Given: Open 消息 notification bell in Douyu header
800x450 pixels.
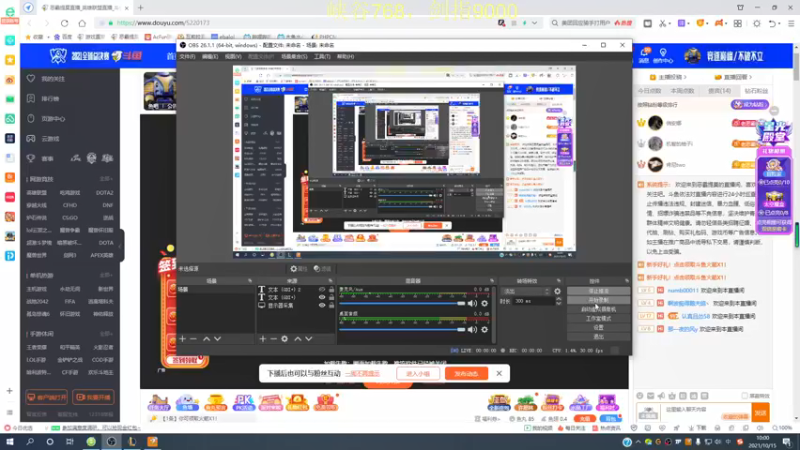Looking at the screenshot, I should coord(644,55).
